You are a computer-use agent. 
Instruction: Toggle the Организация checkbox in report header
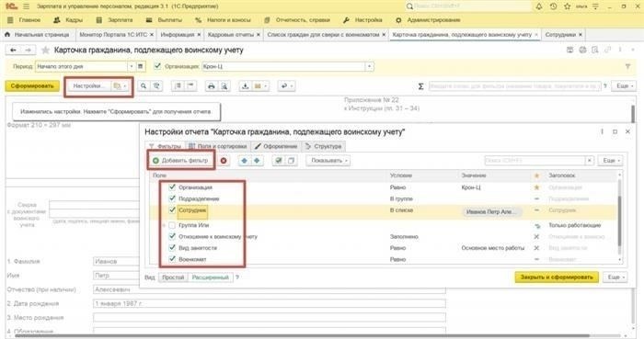coord(157,66)
